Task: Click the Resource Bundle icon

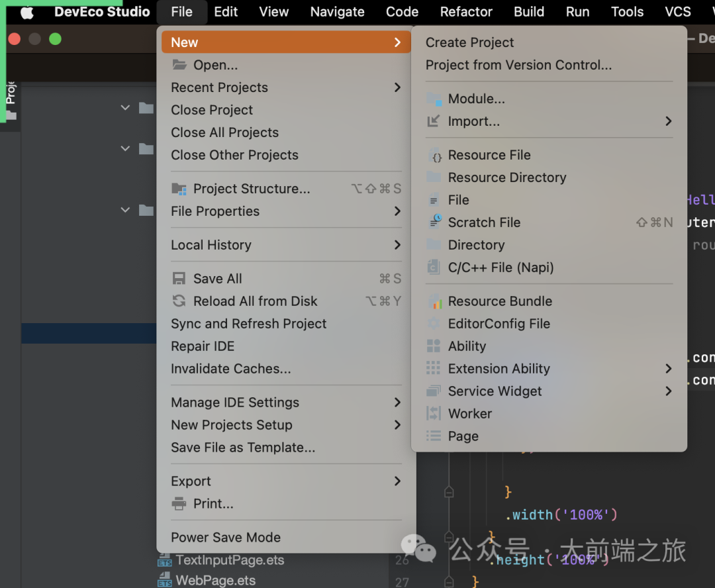Action: 434,301
